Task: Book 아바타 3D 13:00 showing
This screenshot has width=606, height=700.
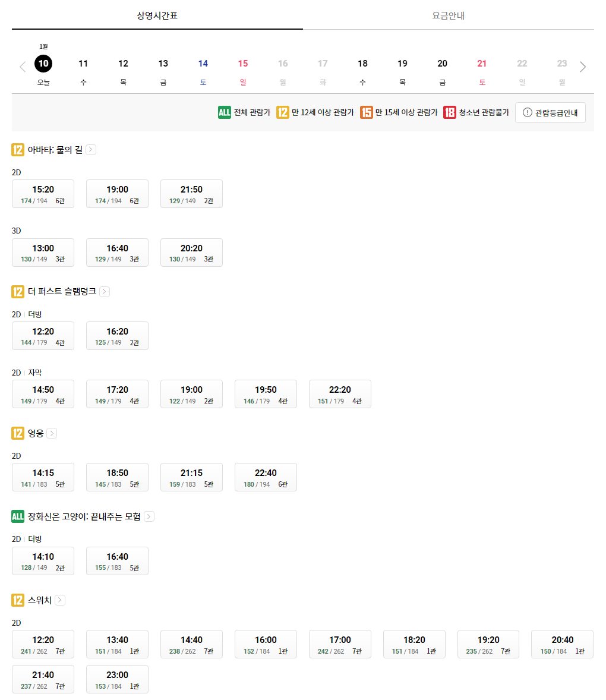Action: [x=43, y=252]
